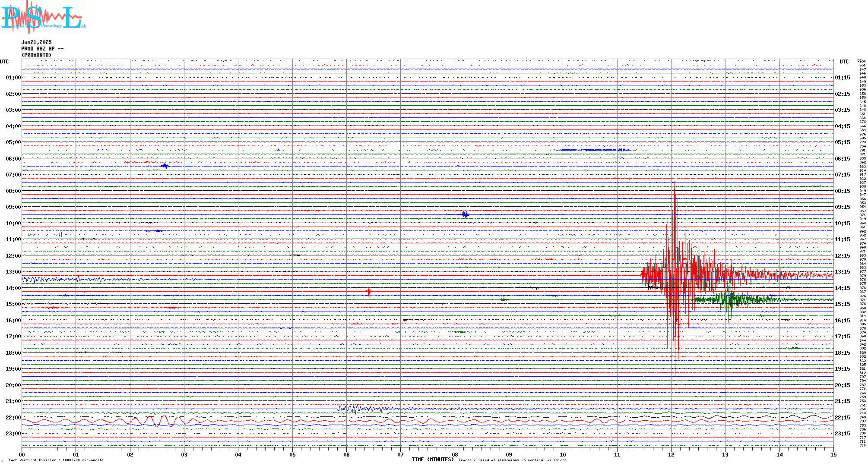The image size is (868, 466).
Task: Click the right time label '21:15'
Action: coord(843,401)
